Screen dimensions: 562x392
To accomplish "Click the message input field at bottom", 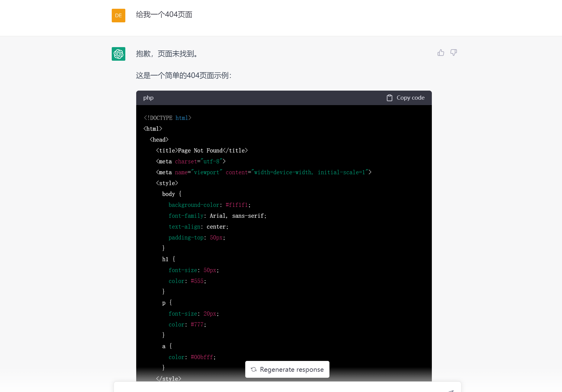I will tap(287, 387).
